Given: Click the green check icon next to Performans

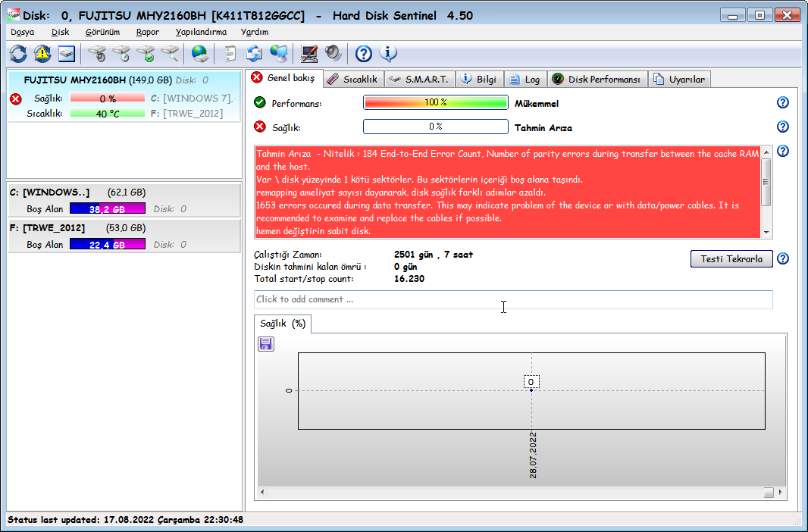Looking at the screenshot, I should (260, 102).
